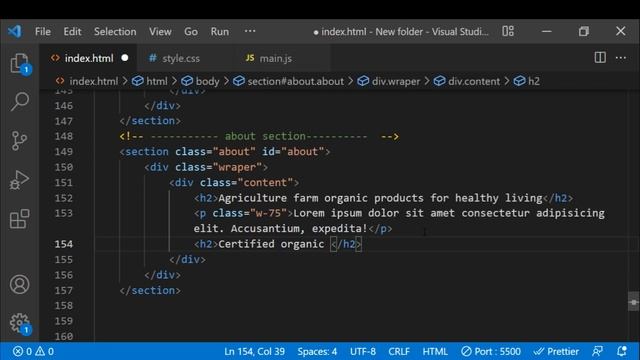Change end of line sequence CRLF
This screenshot has width=640, height=360.
point(399,351)
